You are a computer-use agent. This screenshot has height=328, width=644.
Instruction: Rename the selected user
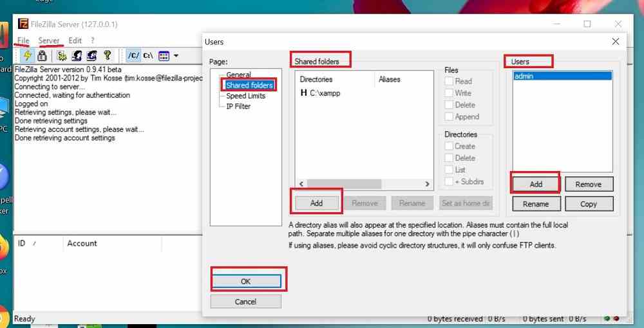pos(536,204)
